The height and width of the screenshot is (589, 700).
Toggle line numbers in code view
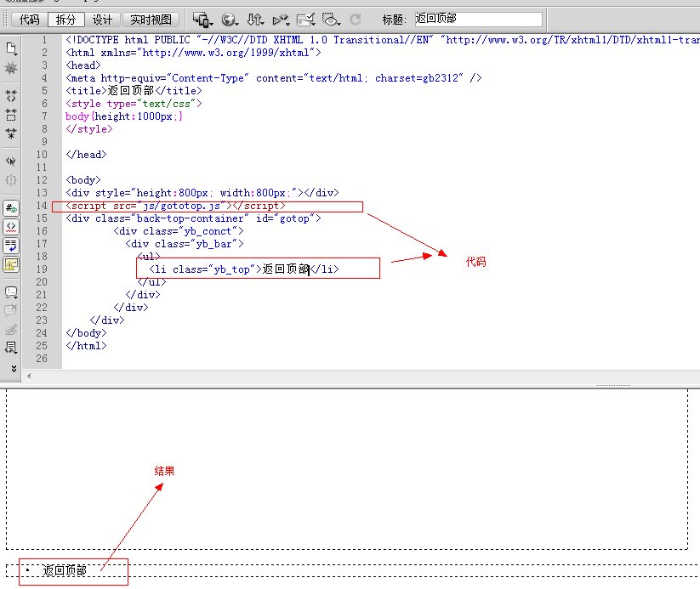click(11, 207)
